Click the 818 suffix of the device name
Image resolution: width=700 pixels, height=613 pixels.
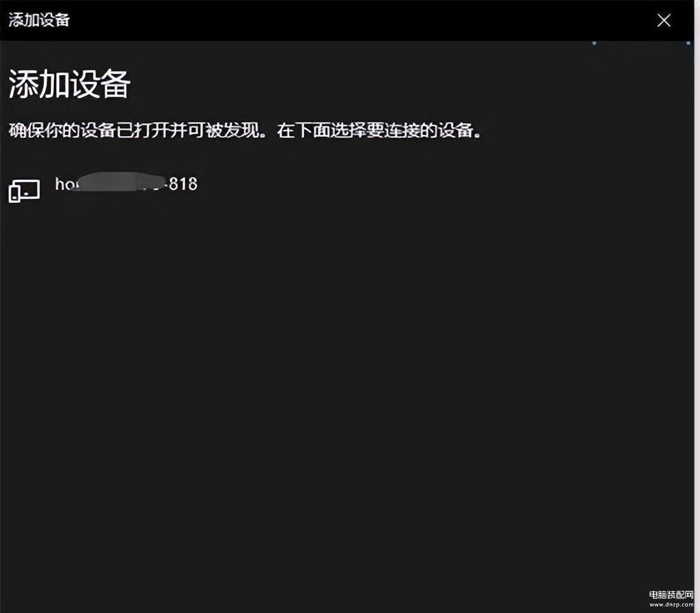pos(183,184)
